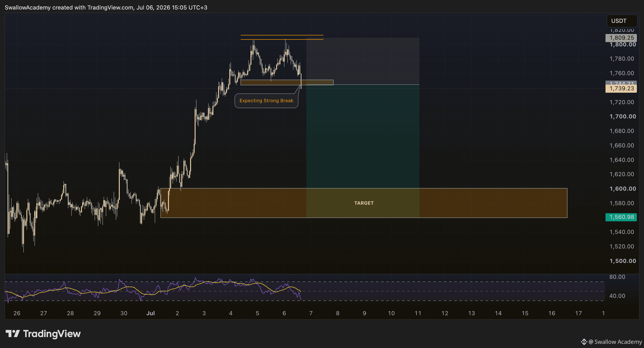Click the 1,620.00 price scale label
This screenshot has height=348, width=644.
pyautogui.click(x=622, y=174)
